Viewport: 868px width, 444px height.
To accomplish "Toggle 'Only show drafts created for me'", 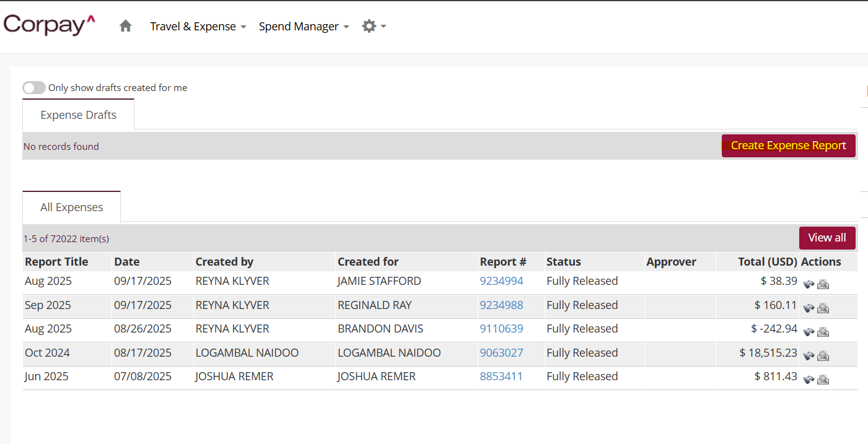I will 34,88.
